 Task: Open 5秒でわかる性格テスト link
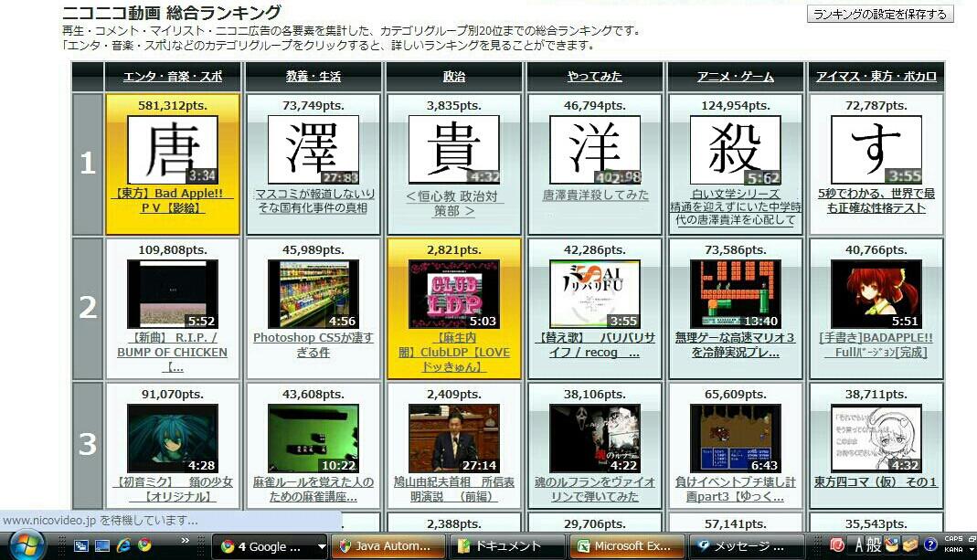(876, 201)
